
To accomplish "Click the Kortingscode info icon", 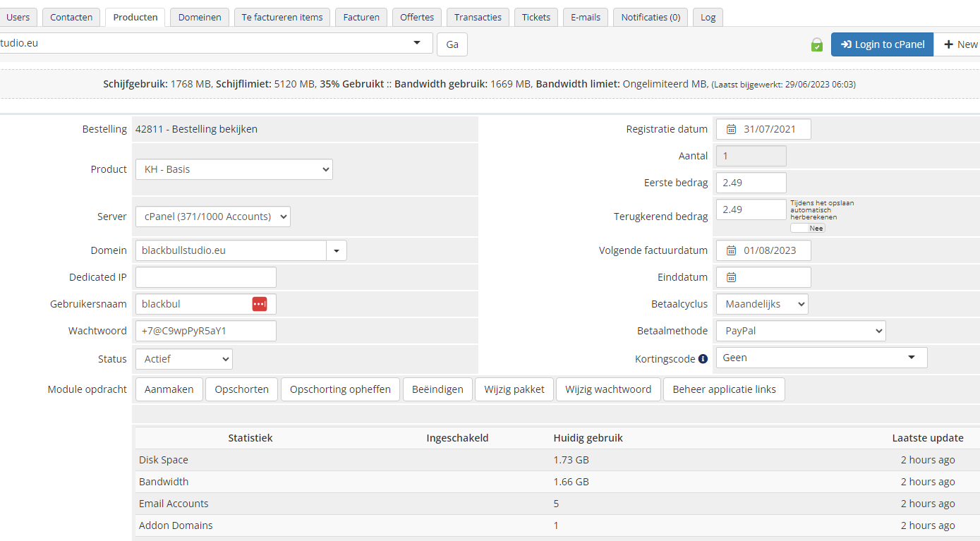I will [703, 359].
